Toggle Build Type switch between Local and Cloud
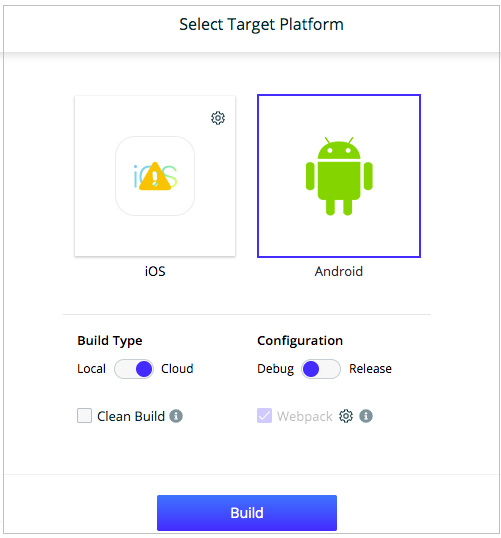Screen dimensions: 501x538 click(x=134, y=369)
